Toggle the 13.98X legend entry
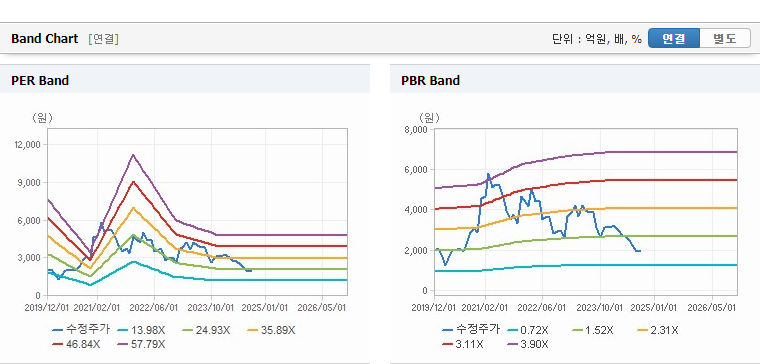Image resolution: width=760 pixels, height=364 pixels. (x=141, y=330)
